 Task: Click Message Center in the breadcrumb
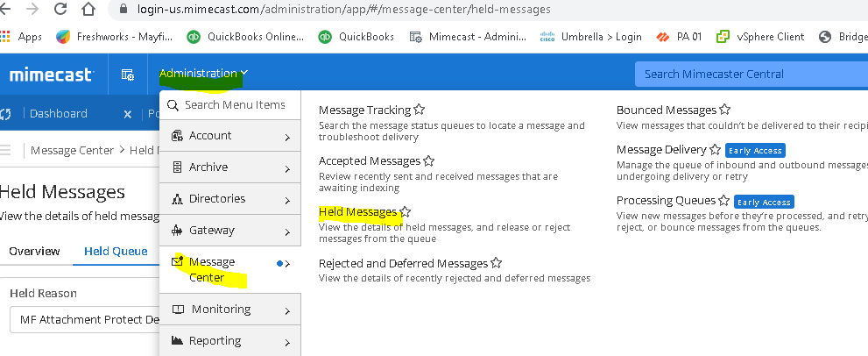coord(72,150)
